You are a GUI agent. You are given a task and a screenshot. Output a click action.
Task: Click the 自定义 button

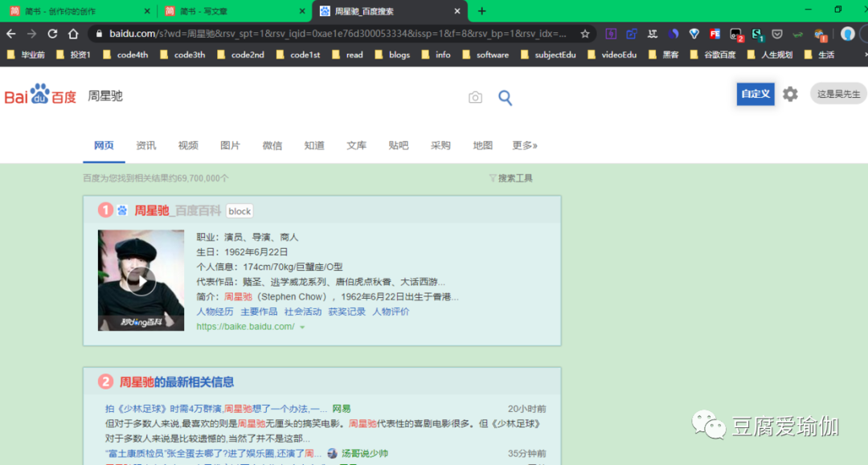[x=755, y=94]
